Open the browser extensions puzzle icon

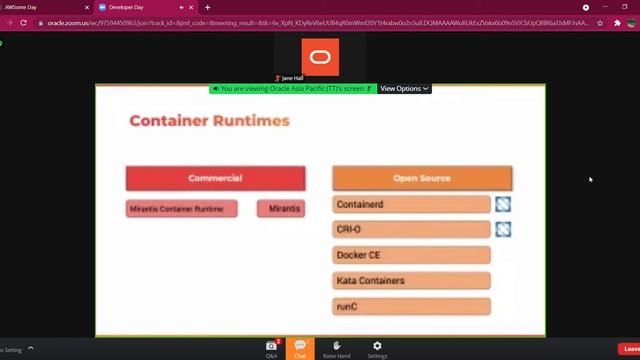617,23
